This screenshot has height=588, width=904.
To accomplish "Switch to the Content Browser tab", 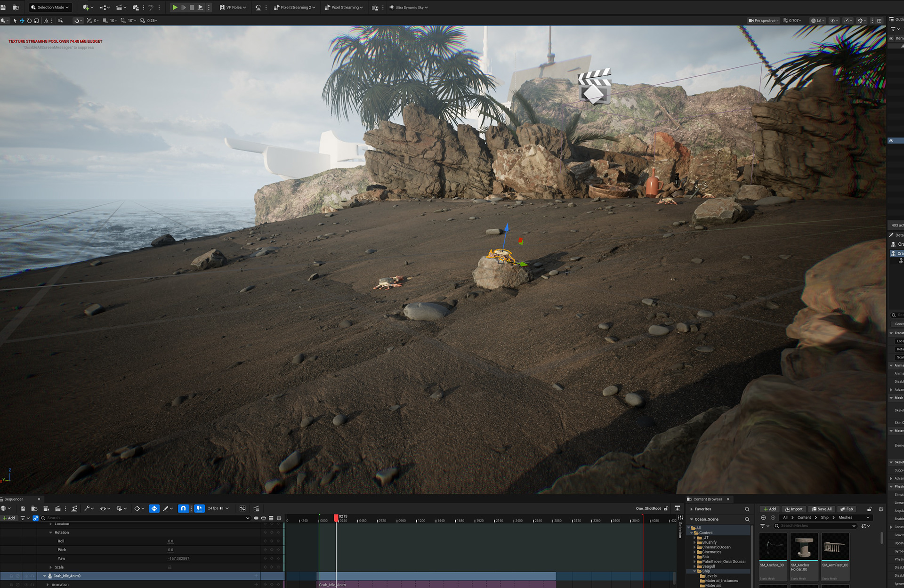I will pos(707,499).
